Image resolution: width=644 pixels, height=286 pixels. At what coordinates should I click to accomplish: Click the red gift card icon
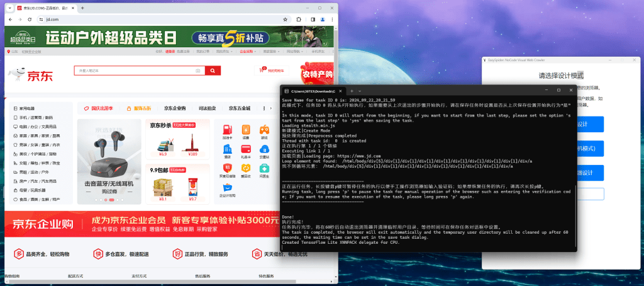246,149
